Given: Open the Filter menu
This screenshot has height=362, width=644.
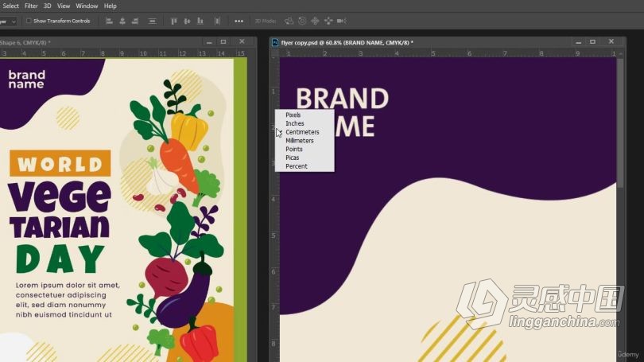Looking at the screenshot, I should pyautogui.click(x=31, y=6).
